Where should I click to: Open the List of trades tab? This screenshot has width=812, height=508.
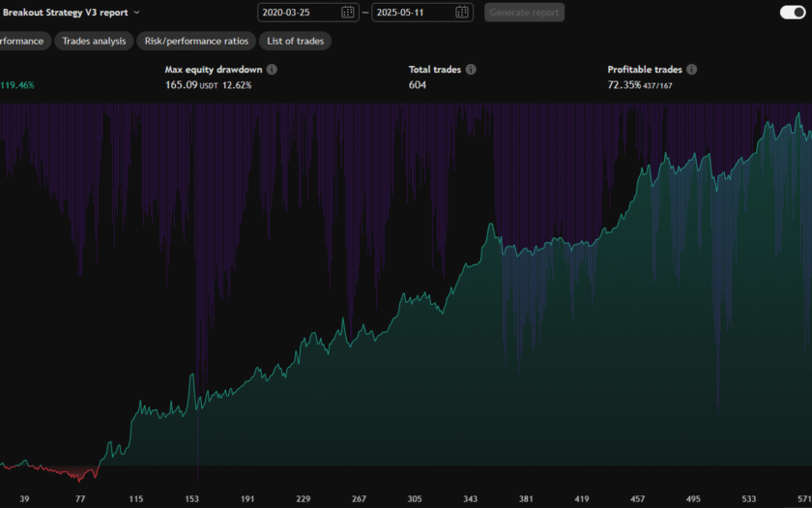point(295,41)
